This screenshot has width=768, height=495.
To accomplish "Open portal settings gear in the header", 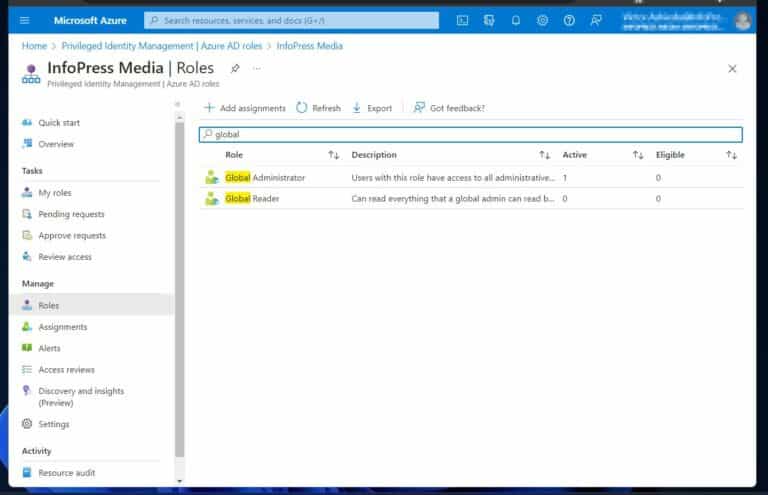I will point(542,21).
